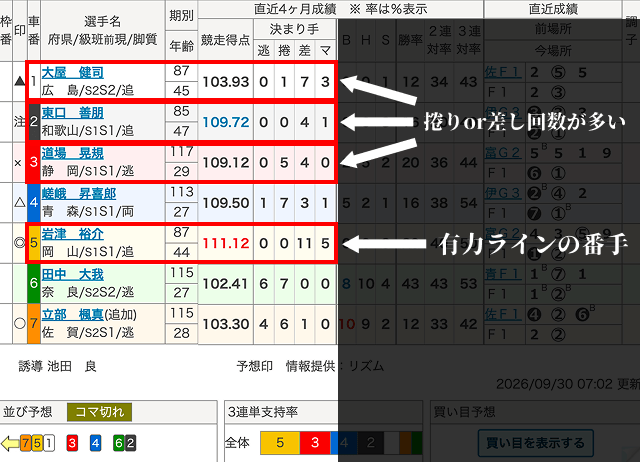The height and width of the screenshot is (462, 640).
Task: Open rider 道場 晃規 profile link
Action: pyautogui.click(x=73, y=153)
